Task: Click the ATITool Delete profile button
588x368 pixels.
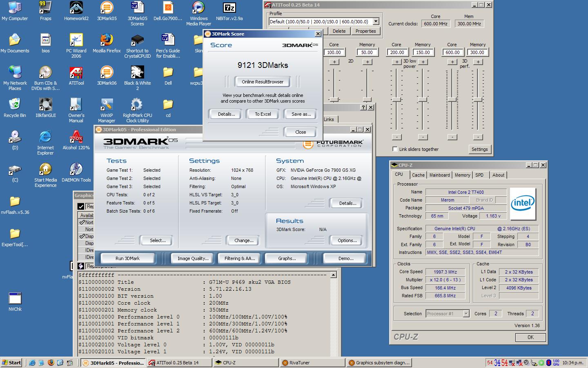Action: (339, 31)
